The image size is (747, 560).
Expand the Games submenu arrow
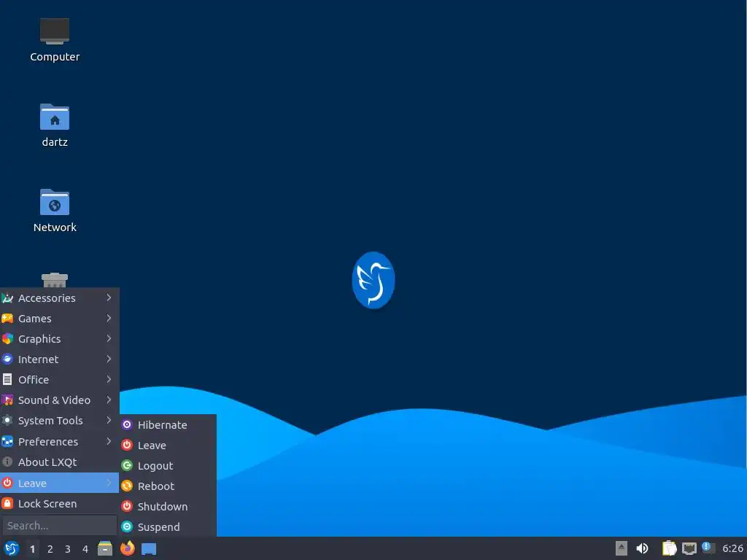[109, 318]
